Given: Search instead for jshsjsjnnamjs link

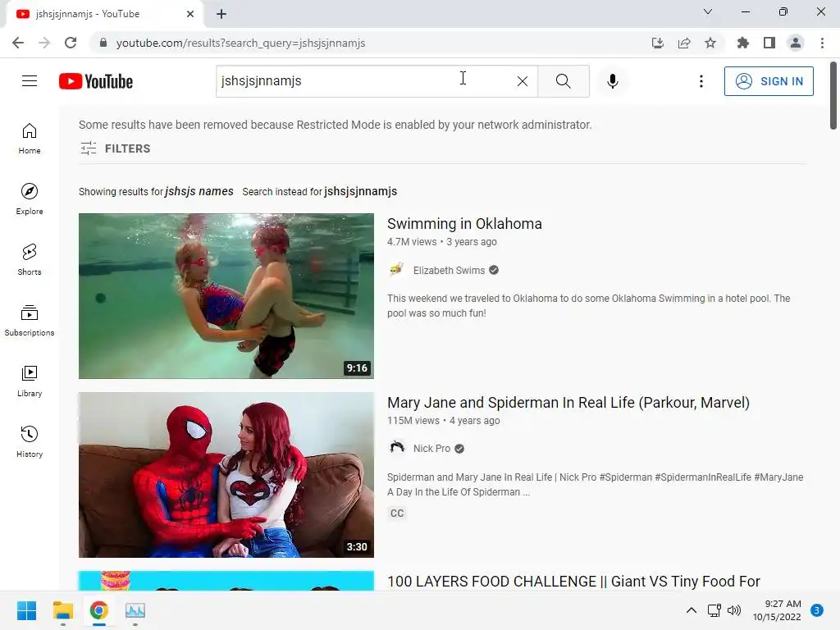Looking at the screenshot, I should [x=361, y=191].
